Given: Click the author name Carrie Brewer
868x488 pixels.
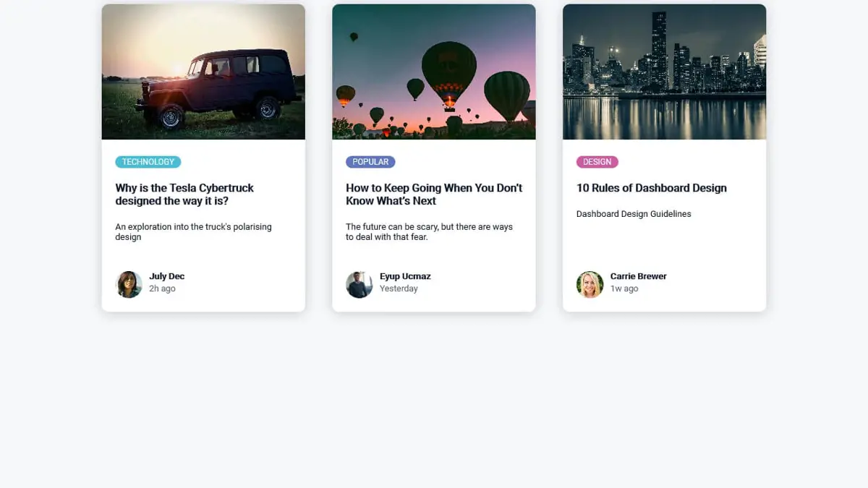Looking at the screenshot, I should (x=638, y=275).
